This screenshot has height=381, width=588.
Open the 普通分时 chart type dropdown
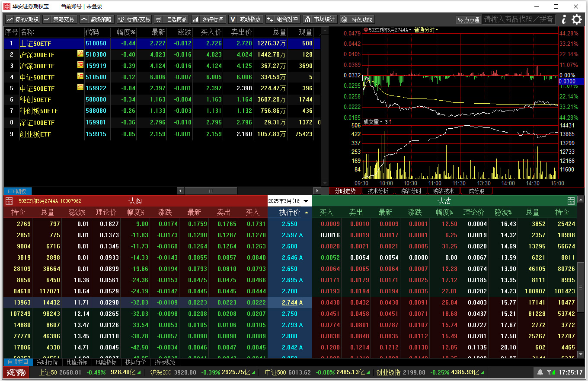coord(426,30)
